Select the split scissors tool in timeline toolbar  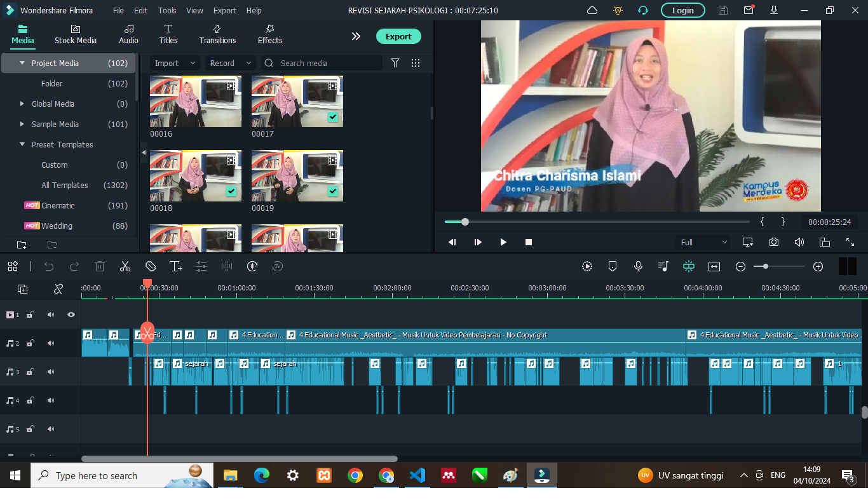[x=125, y=267]
